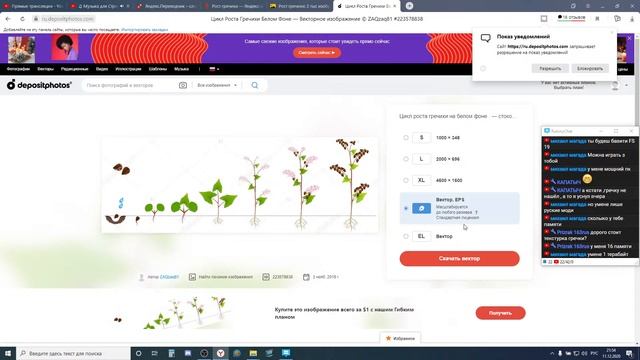Viewport: 640px width, 360px height.
Task: Reload the page with the refresh icon
Action: 22,19
